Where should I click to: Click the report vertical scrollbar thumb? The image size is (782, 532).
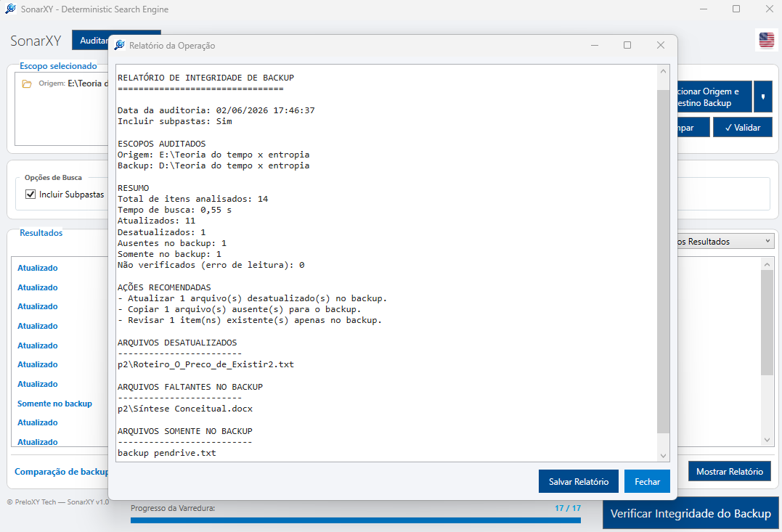click(x=664, y=262)
